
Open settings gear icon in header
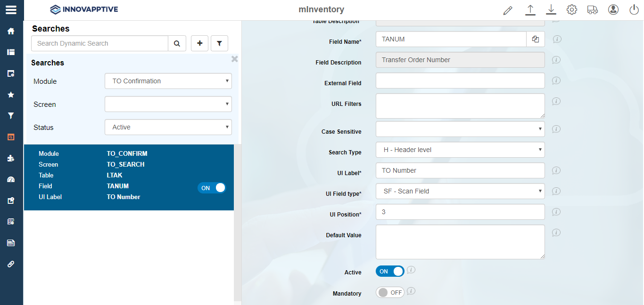572,10
